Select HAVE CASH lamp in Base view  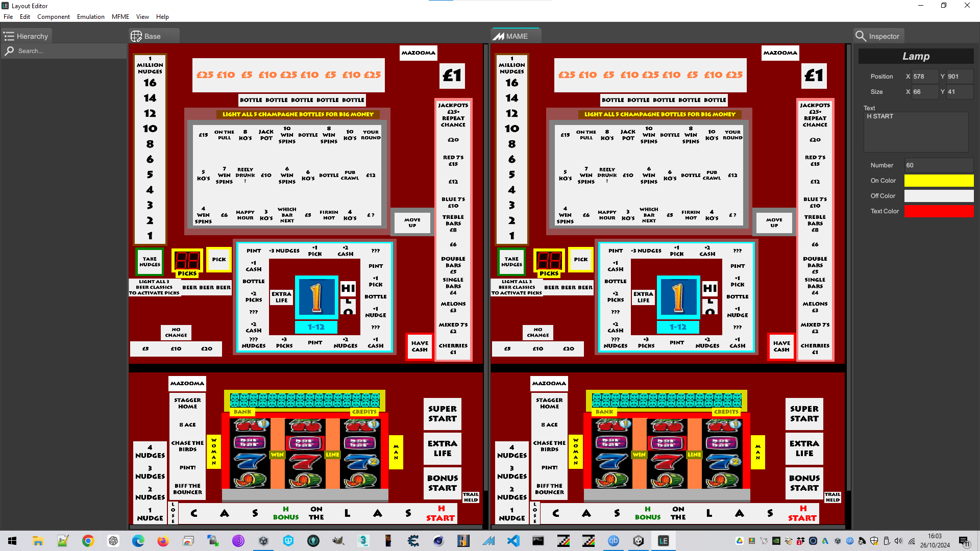[x=420, y=346]
